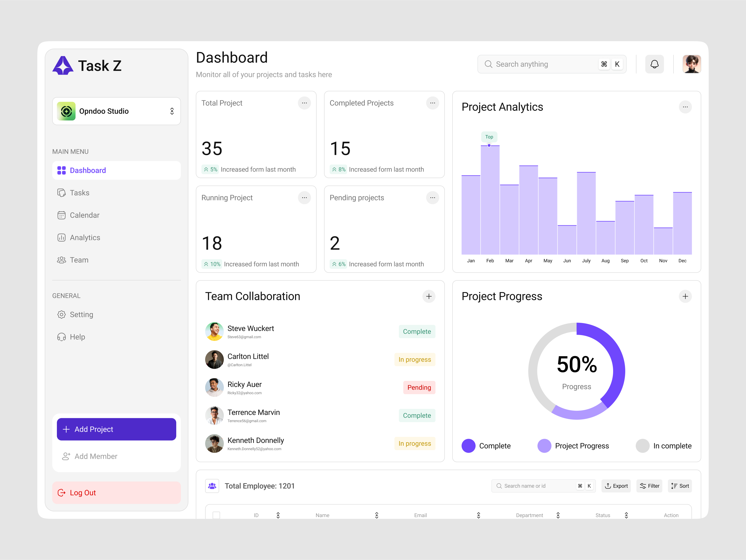Select the Team sidebar icon
Image resolution: width=746 pixels, height=560 pixels.
(62, 260)
